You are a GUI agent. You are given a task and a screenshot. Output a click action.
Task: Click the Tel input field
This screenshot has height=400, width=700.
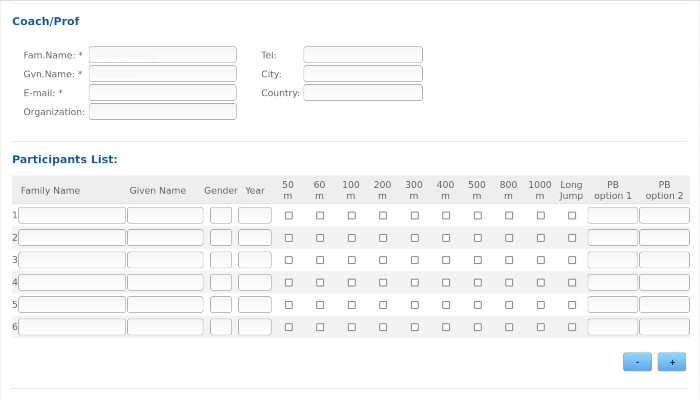(363, 55)
